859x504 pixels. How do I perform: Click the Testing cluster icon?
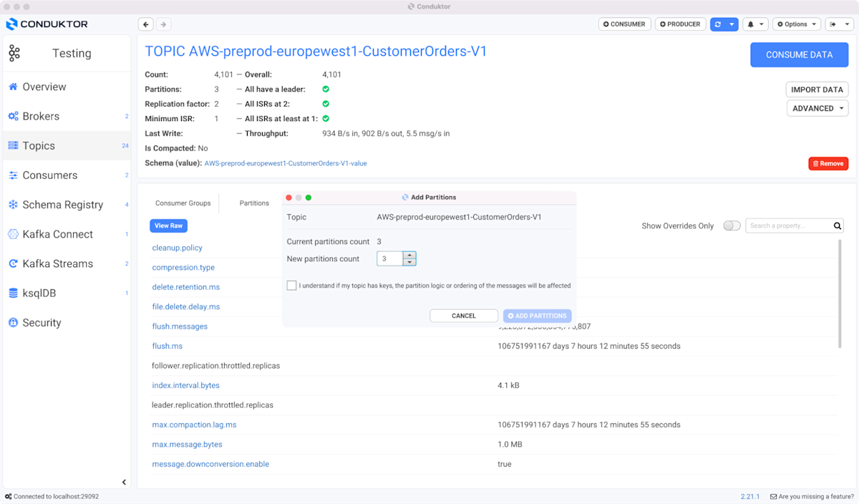coord(14,53)
